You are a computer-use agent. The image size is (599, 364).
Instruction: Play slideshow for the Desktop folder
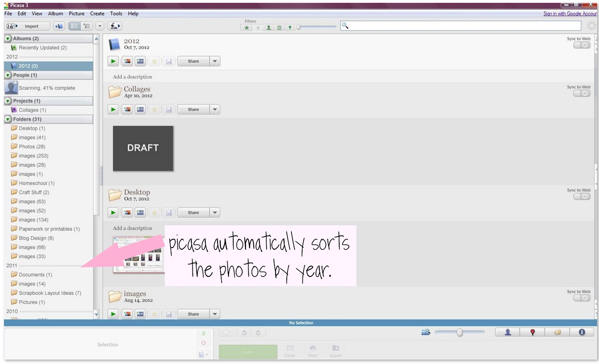coord(113,213)
